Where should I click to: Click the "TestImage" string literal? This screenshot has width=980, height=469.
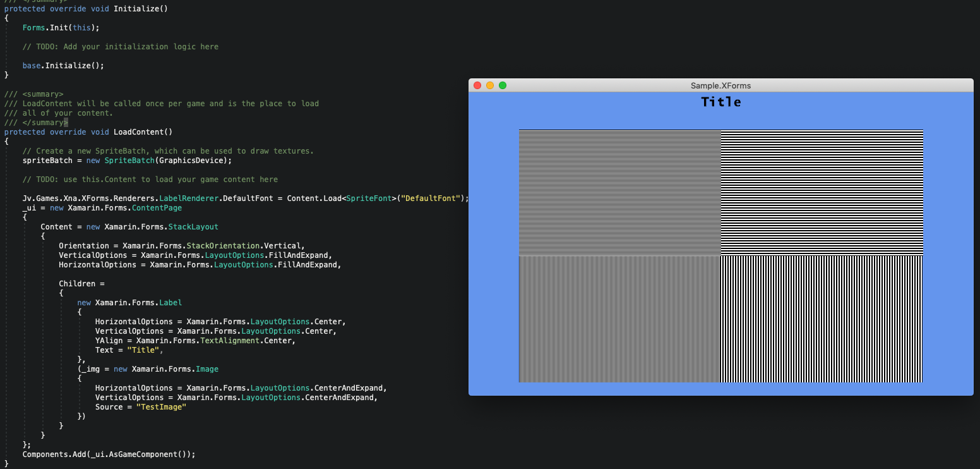coord(161,407)
